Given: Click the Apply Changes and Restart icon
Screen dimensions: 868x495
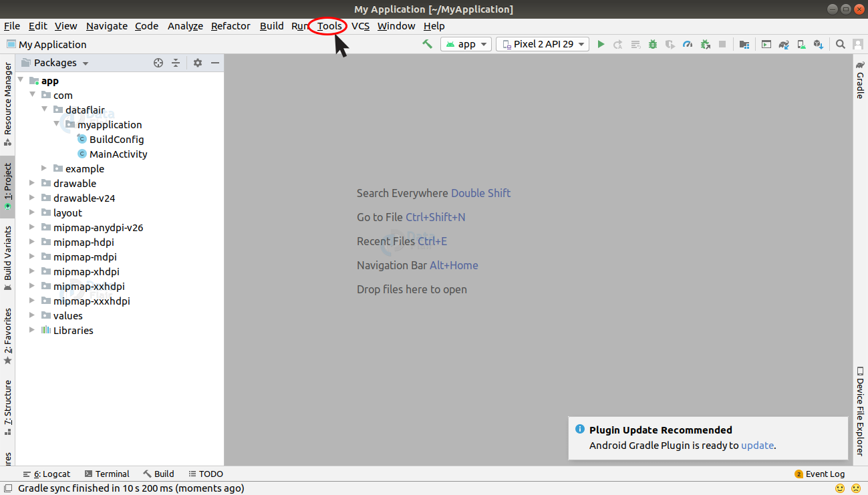Looking at the screenshot, I should click(618, 44).
